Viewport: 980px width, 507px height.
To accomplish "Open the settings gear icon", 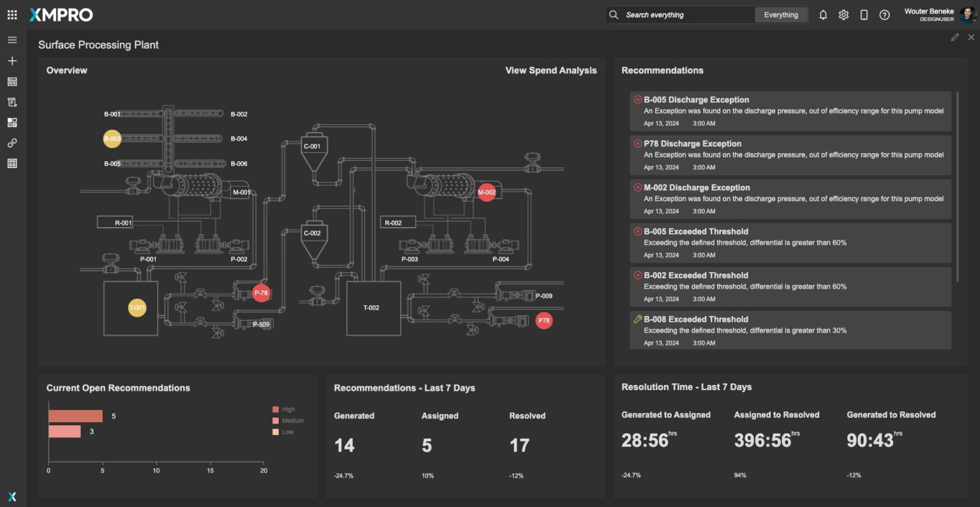I will click(x=843, y=15).
